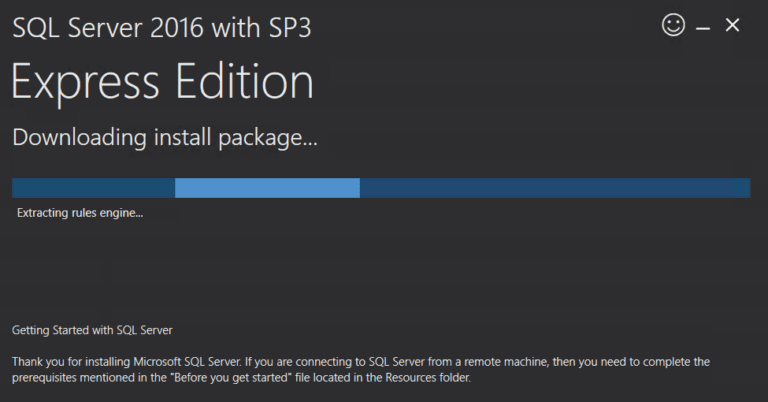Image resolution: width=768 pixels, height=402 pixels.
Task: Click the word "Edition" in the heading
Action: (x=249, y=81)
